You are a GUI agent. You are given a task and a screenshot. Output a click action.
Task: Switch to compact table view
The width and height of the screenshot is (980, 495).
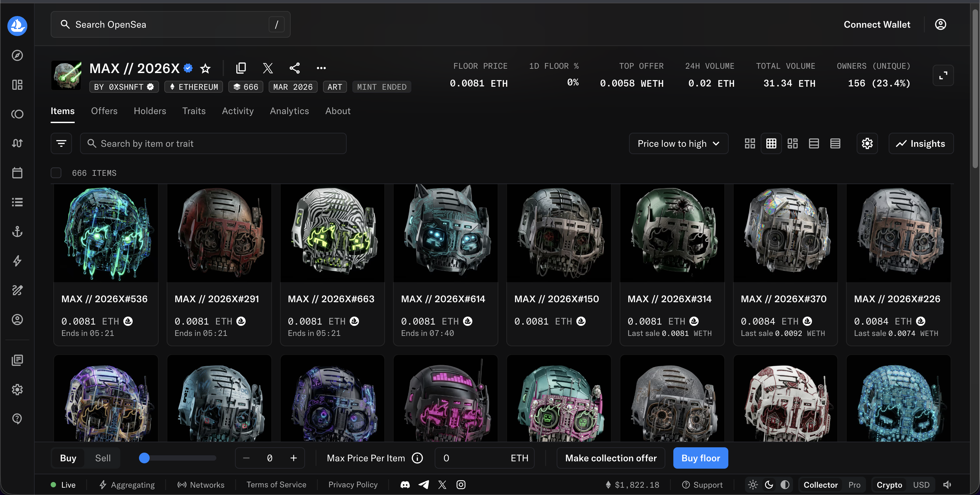835,143
